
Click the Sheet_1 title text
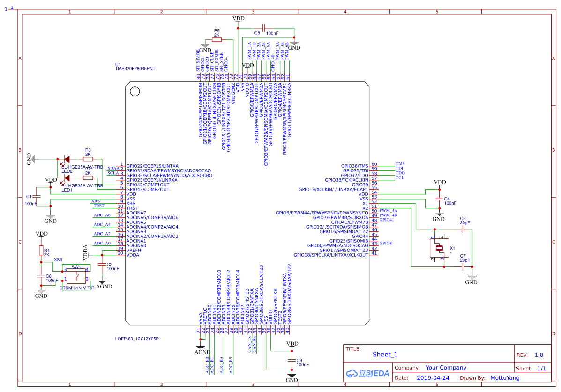click(x=384, y=354)
